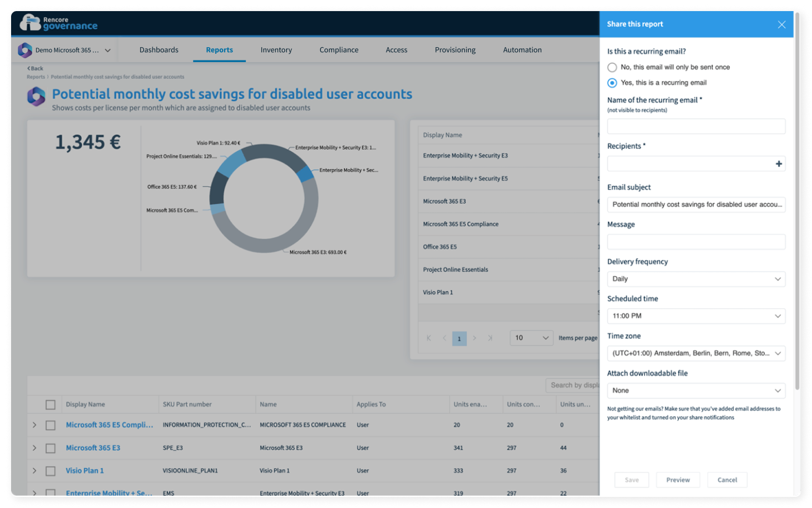Go to the first page of results
This screenshot has height=508, width=812.
coord(429,338)
